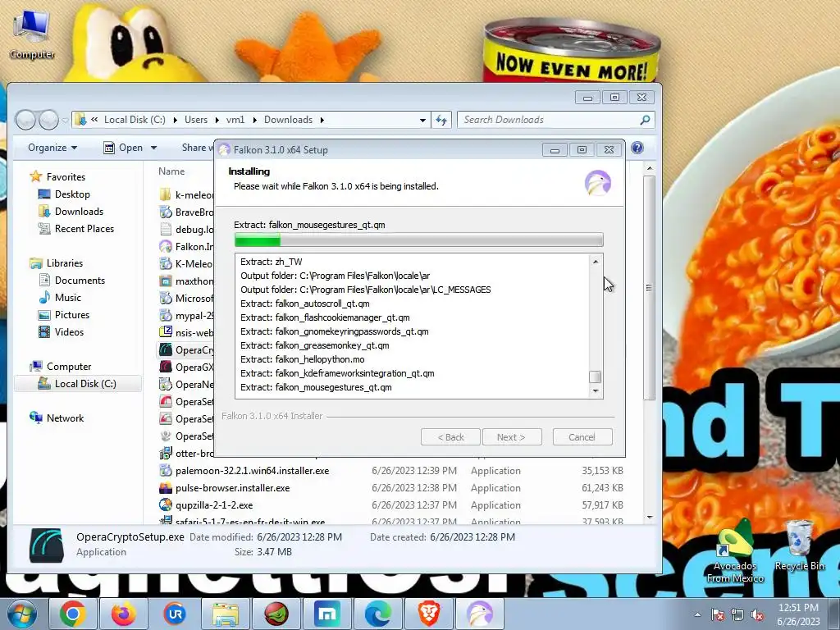Click Explorer file list vertical scrollbar
Image resolution: width=840 pixels, height=630 pixels.
point(650,287)
